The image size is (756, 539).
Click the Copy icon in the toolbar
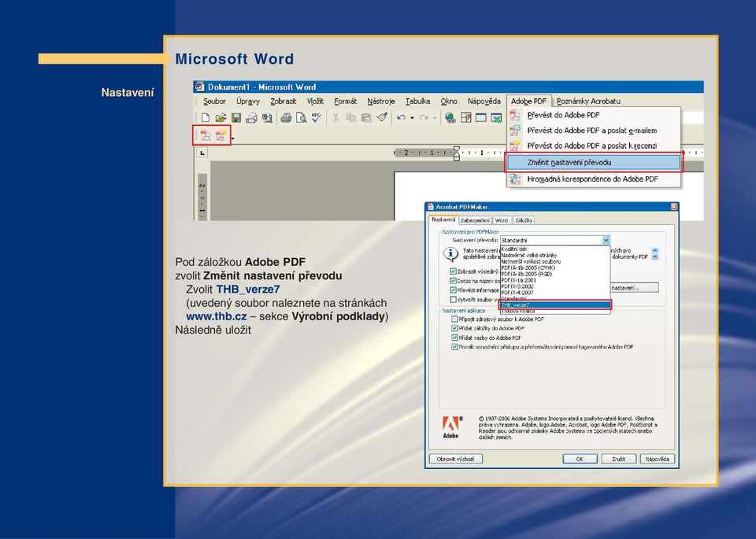click(x=351, y=117)
